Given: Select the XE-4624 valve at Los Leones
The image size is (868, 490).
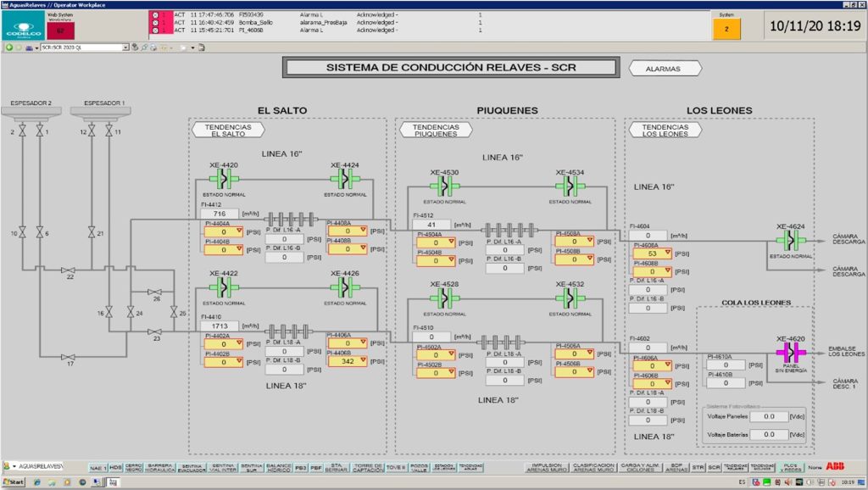Looking at the screenshot, I should tap(791, 241).
